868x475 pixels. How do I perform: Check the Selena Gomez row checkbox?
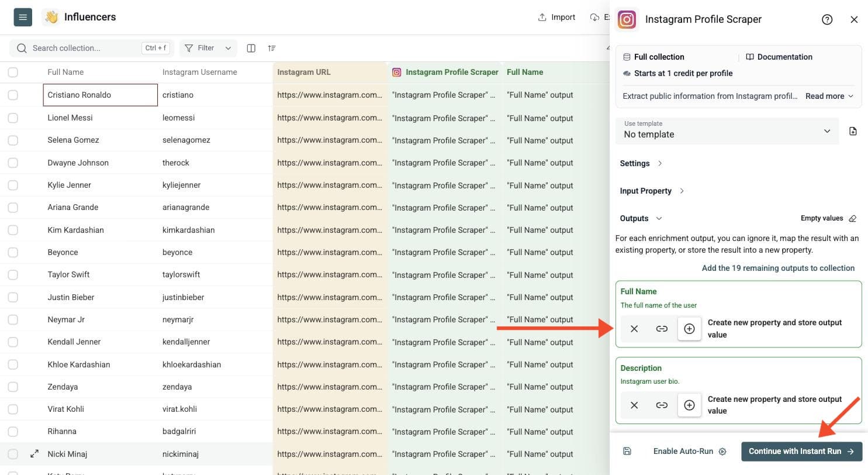tap(13, 140)
